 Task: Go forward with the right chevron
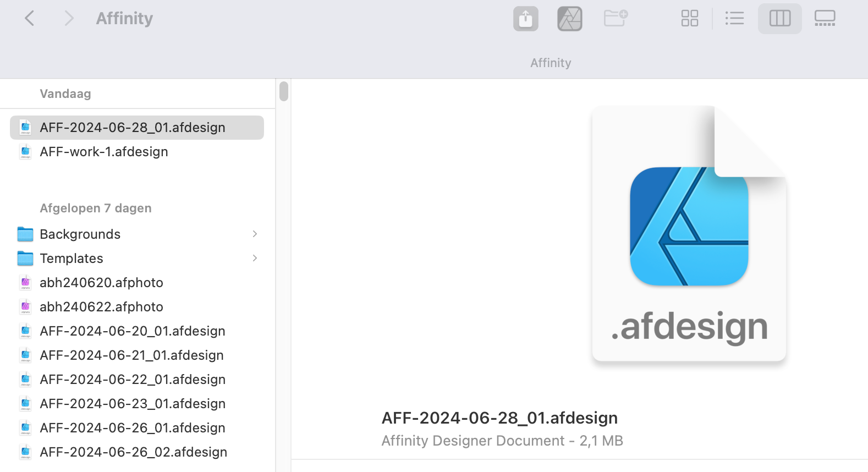[x=69, y=18]
